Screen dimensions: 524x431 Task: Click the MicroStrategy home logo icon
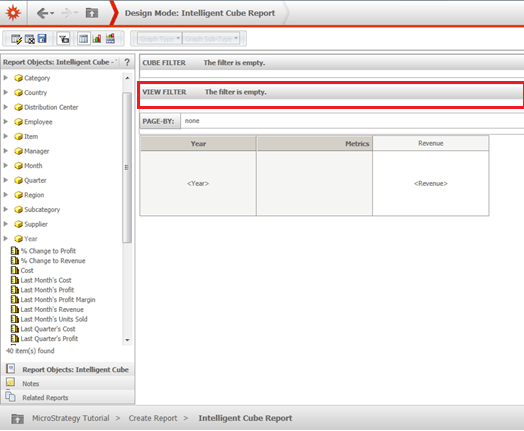pyautogui.click(x=13, y=13)
